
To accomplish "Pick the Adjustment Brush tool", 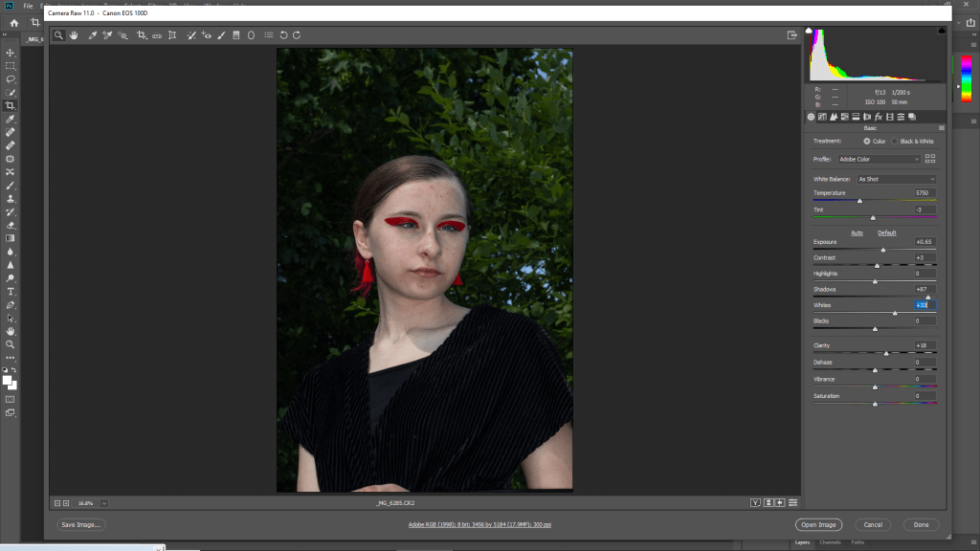I will click(x=221, y=35).
